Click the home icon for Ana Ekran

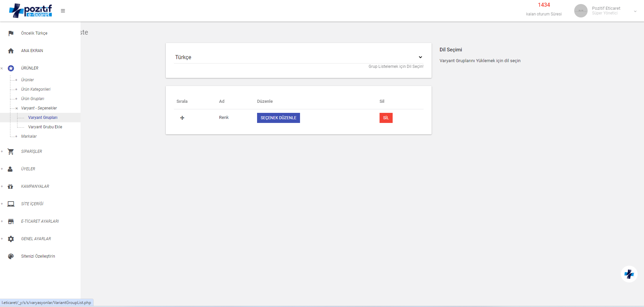pyautogui.click(x=11, y=51)
